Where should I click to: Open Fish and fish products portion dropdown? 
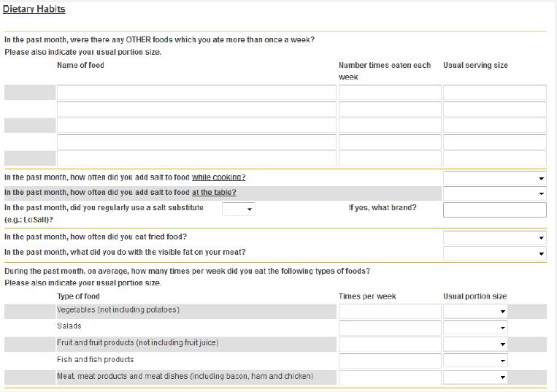click(475, 361)
